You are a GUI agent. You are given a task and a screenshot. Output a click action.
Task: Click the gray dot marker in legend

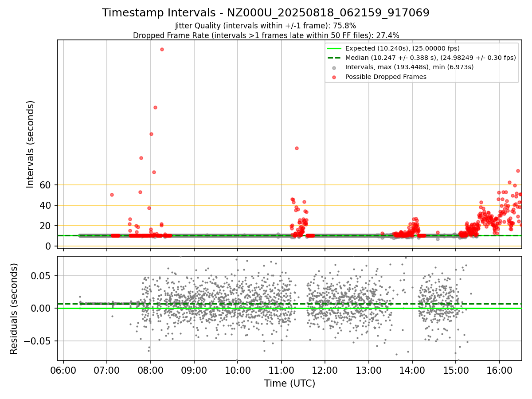tap(334, 67)
